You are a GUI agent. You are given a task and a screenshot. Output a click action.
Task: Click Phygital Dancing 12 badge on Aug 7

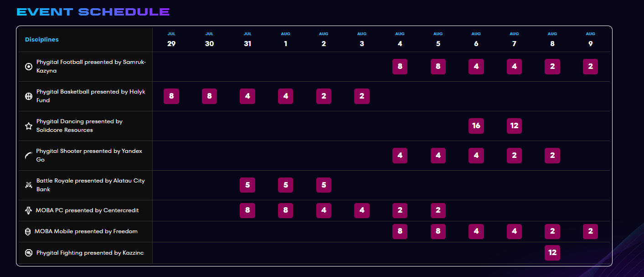point(514,126)
